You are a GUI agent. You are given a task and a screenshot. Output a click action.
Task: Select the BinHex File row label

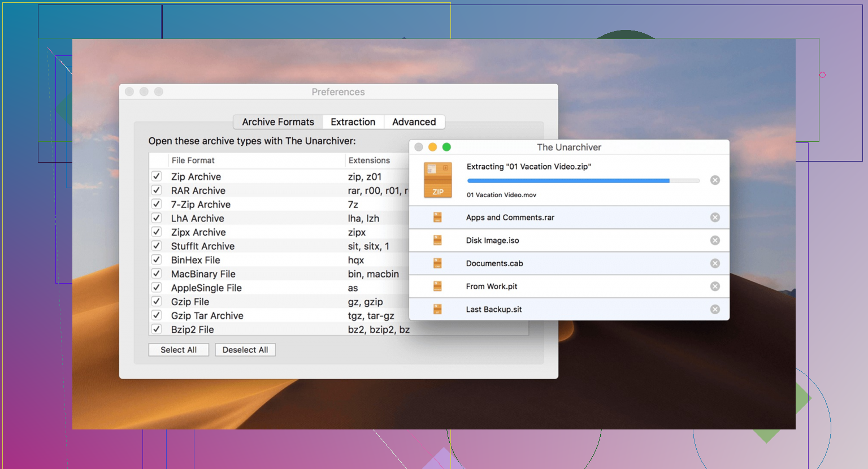click(196, 260)
